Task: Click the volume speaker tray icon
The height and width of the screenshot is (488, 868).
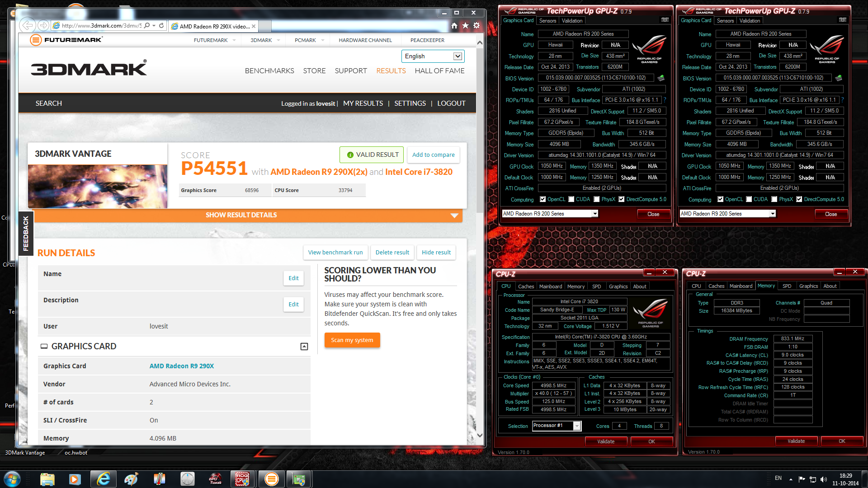Action: click(x=823, y=479)
